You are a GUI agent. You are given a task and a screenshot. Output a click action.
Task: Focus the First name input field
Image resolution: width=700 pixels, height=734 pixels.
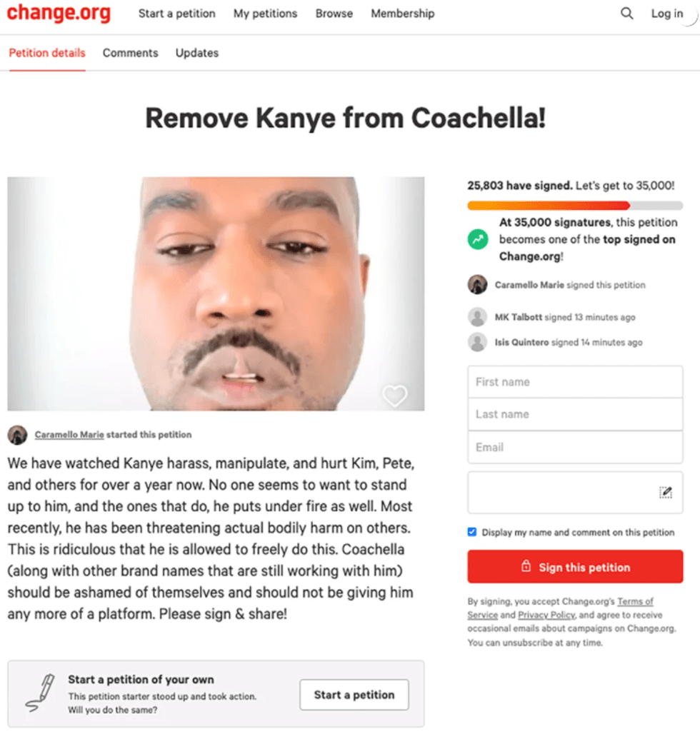click(575, 382)
